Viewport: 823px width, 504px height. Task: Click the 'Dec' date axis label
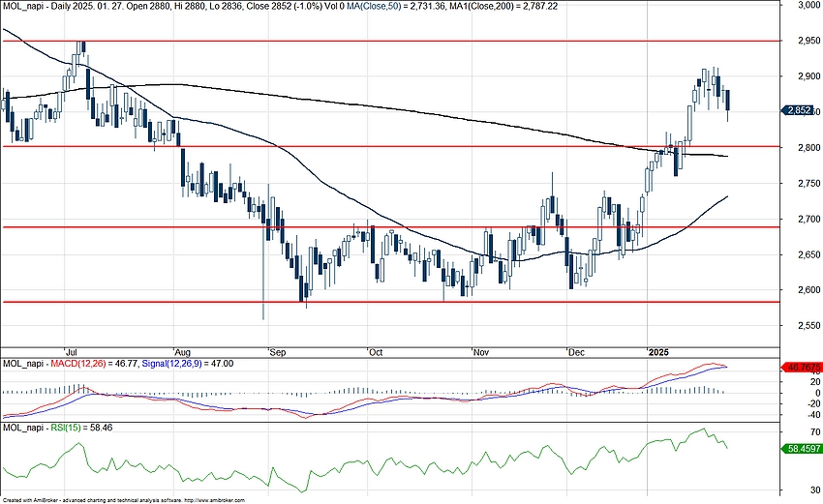point(576,352)
